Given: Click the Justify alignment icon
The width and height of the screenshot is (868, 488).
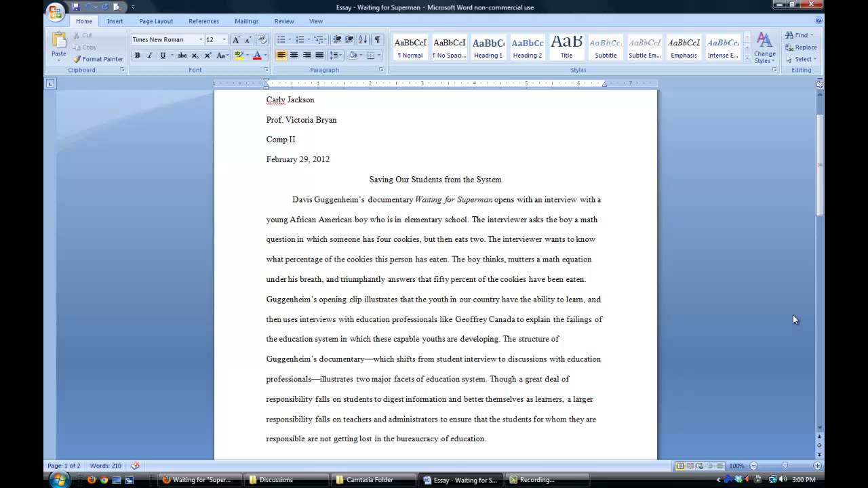Looking at the screenshot, I should pyautogui.click(x=319, y=56).
